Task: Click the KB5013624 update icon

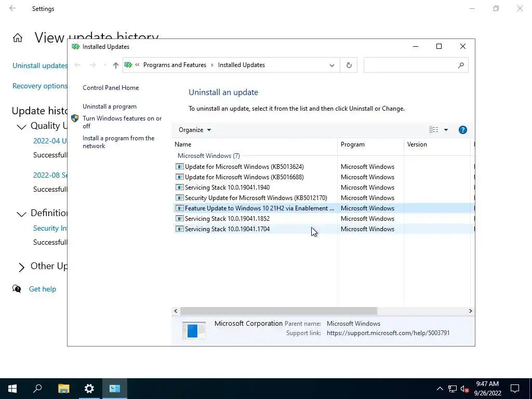Action: 179,167
